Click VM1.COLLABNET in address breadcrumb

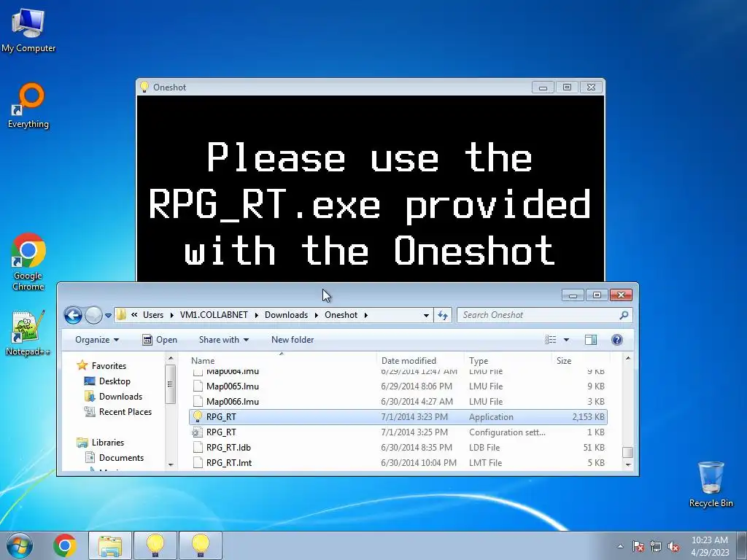(x=214, y=315)
